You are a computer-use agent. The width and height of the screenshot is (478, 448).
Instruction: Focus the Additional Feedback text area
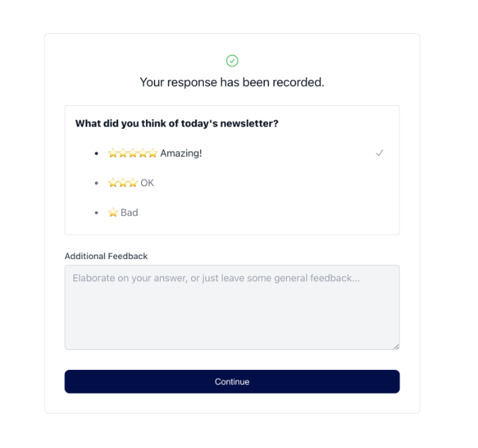pos(232,307)
